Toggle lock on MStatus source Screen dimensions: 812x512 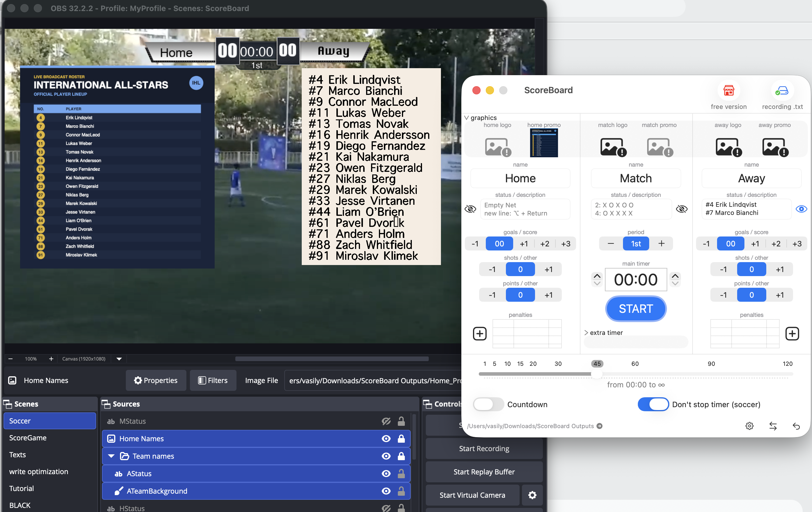[x=401, y=421]
